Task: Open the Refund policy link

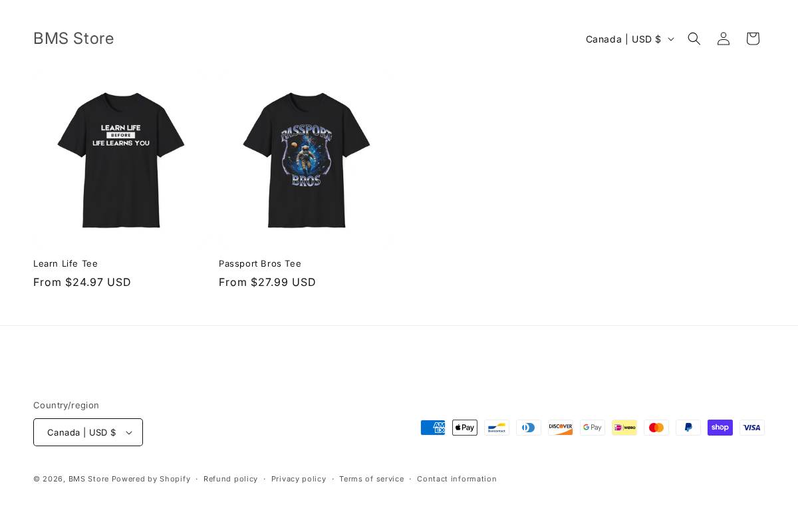Action: tap(231, 479)
